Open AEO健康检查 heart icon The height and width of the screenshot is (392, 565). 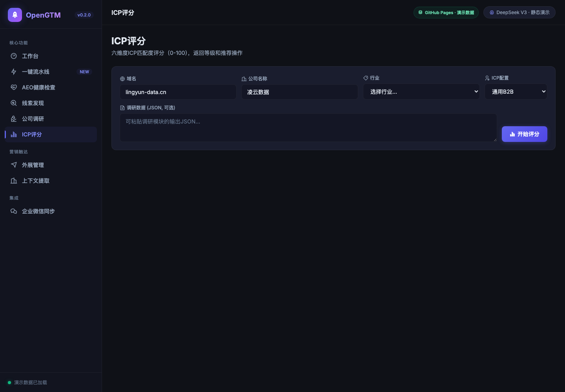coord(14,87)
